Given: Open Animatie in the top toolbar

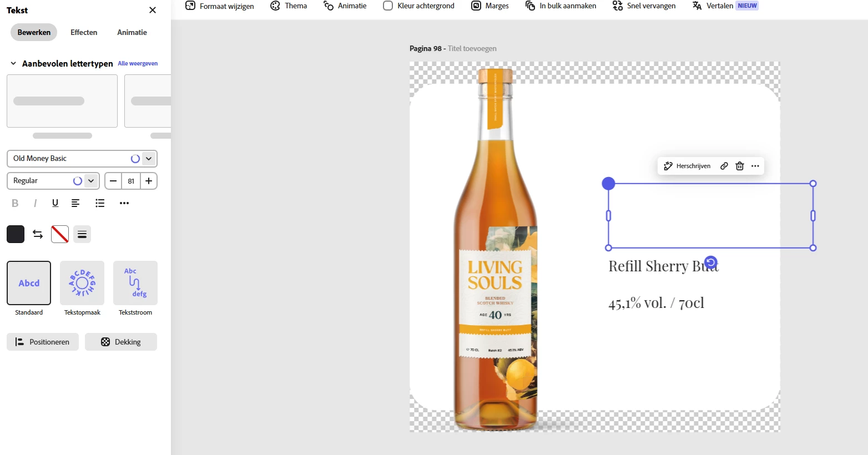Looking at the screenshot, I should pos(345,6).
